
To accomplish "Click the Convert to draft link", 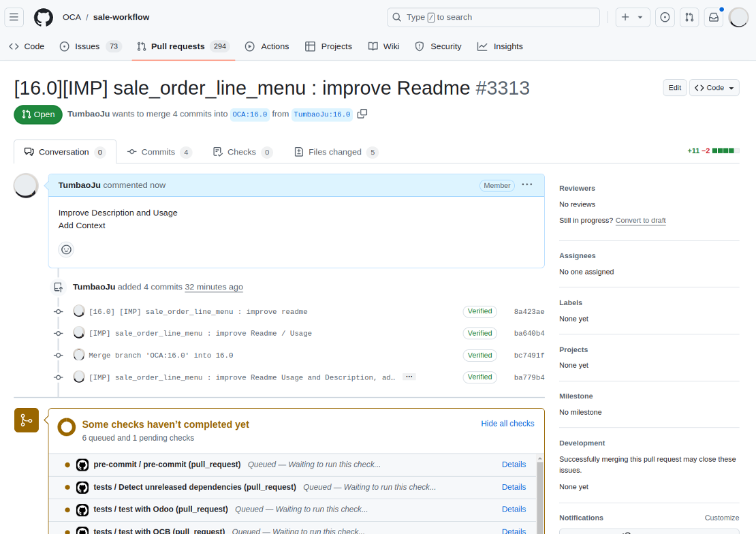I will (x=640, y=221).
